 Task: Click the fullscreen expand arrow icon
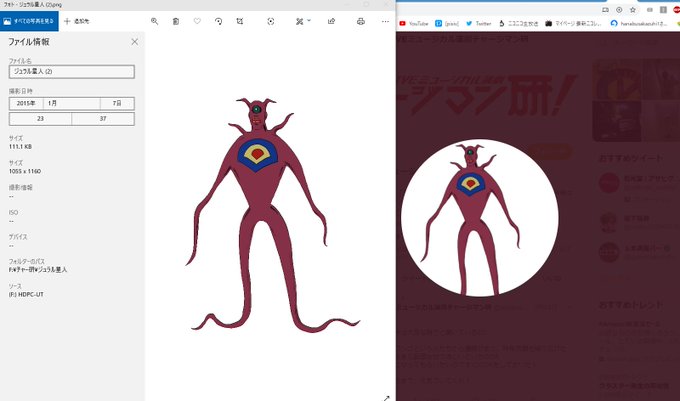(386, 398)
